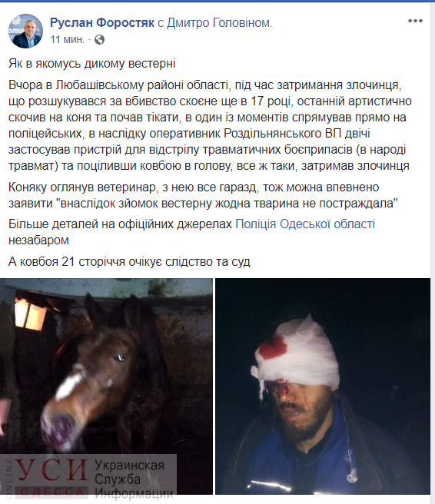This screenshot has height=504, width=435.
Task: Open the horse photo thumbnail
Action: [106, 386]
